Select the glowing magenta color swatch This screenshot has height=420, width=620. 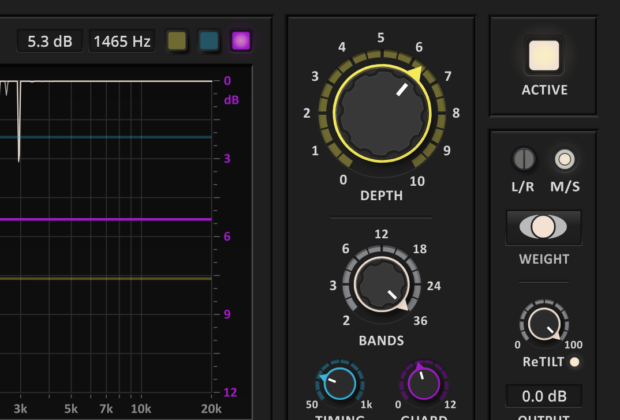pos(241,41)
